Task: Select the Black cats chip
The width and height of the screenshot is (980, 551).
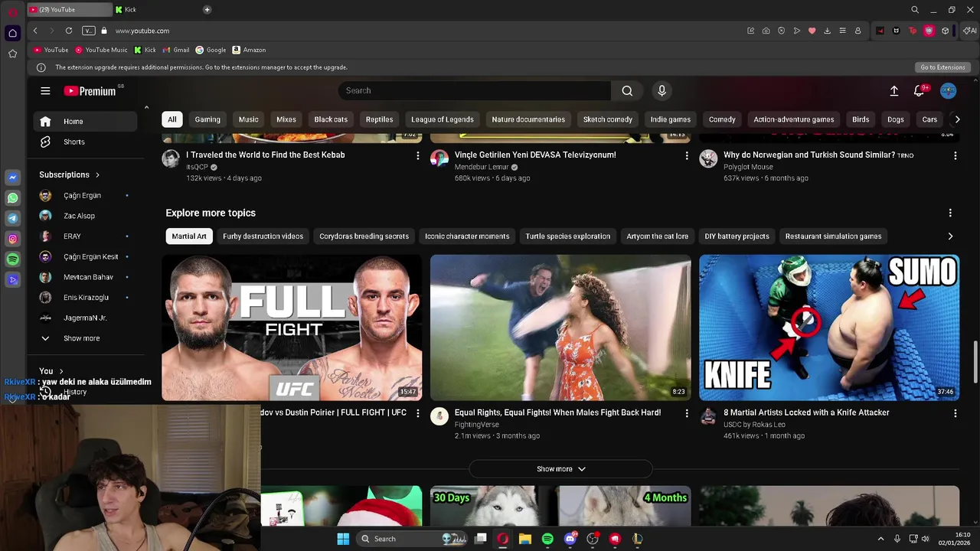Action: (x=331, y=119)
